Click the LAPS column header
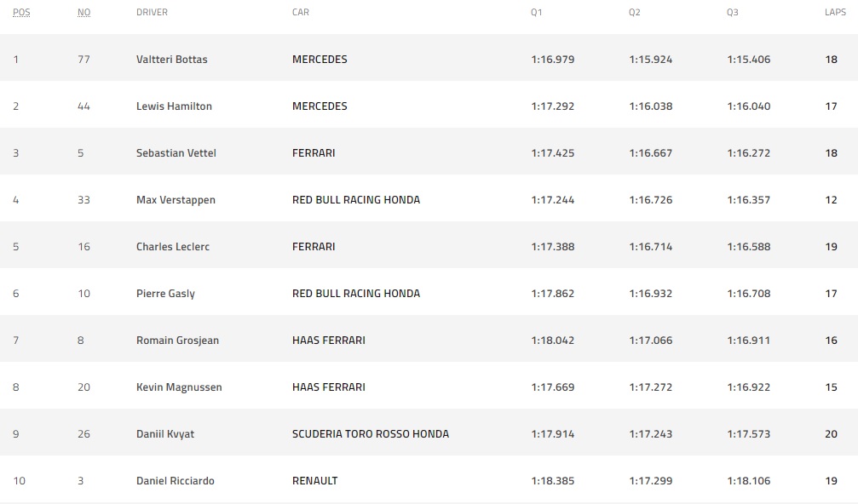This screenshot has width=858, height=504. 835,12
